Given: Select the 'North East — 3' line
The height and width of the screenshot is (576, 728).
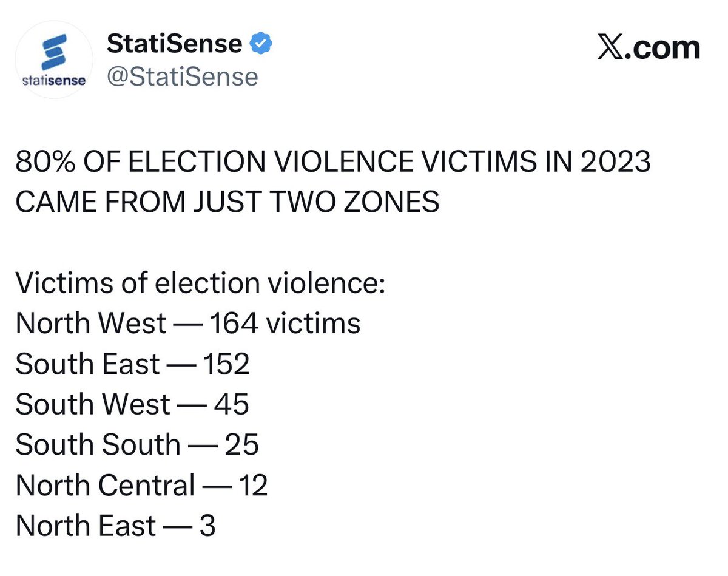Looking at the screenshot, I should click(x=116, y=526).
